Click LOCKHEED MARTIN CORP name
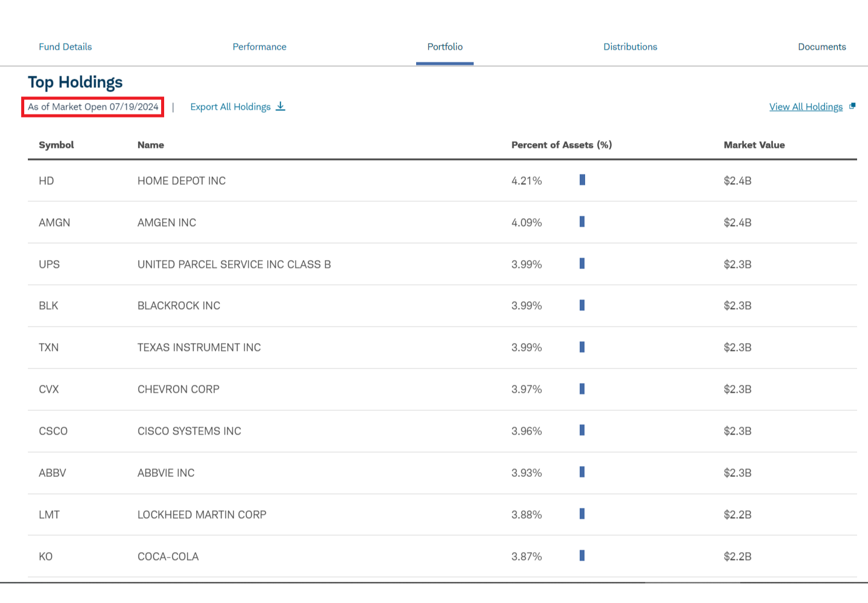Image resolution: width=868 pixels, height=603 pixels. tap(202, 515)
